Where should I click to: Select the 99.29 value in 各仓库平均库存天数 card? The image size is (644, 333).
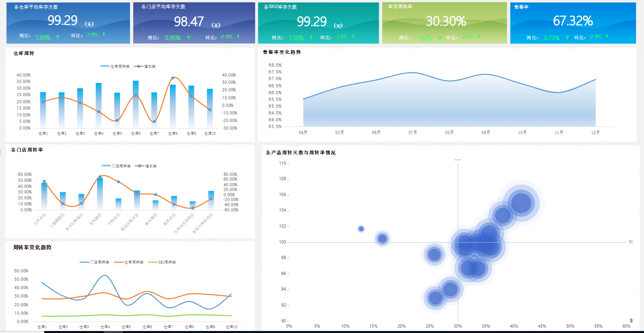tap(63, 20)
